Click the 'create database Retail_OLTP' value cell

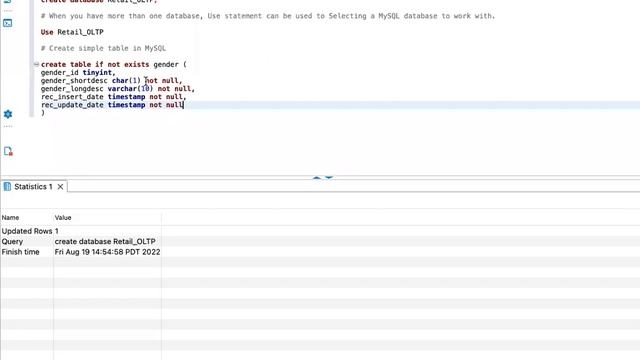pos(105,242)
